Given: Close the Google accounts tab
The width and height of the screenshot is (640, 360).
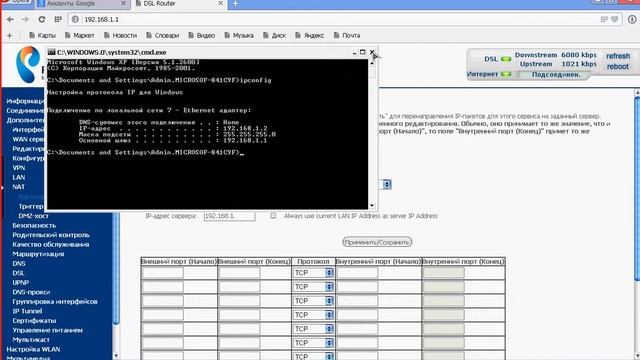Looking at the screenshot, I should point(123,3).
